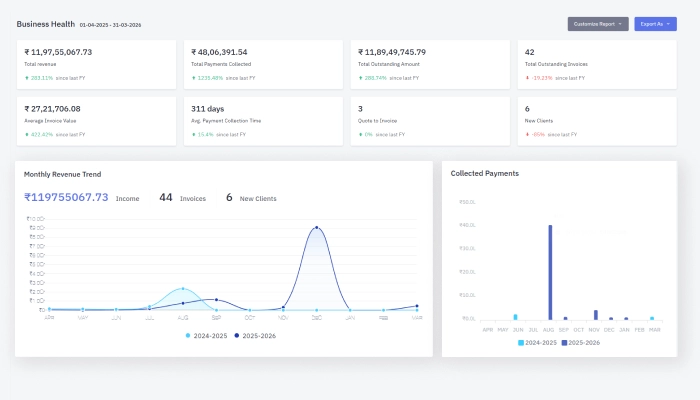The image size is (700, 400).
Task: Click the 2025-2026 swatch in Collected Payments legend
Action: coord(565,343)
